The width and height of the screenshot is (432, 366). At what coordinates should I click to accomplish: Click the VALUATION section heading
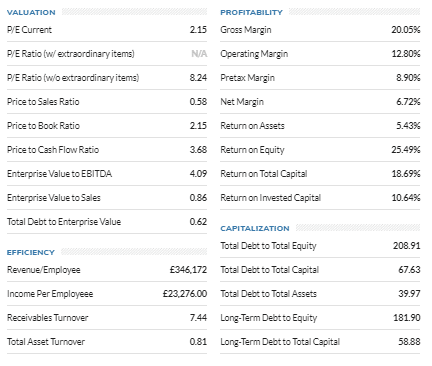[31, 13]
